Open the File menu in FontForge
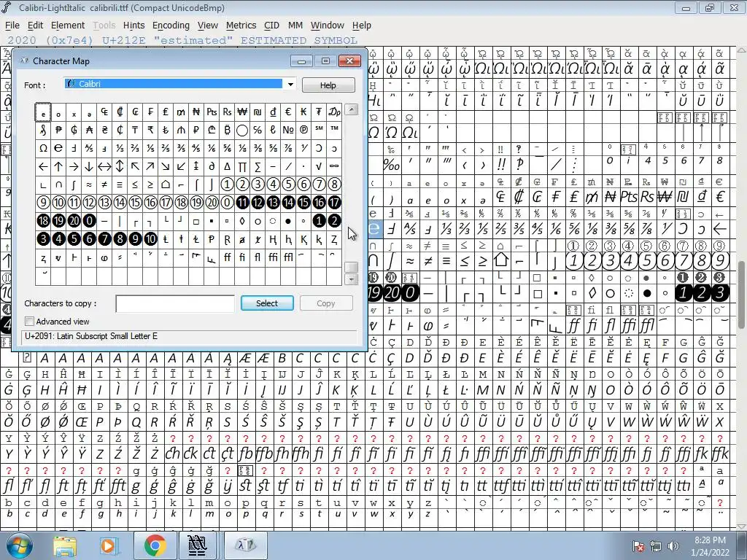747x560 pixels. pos(12,26)
